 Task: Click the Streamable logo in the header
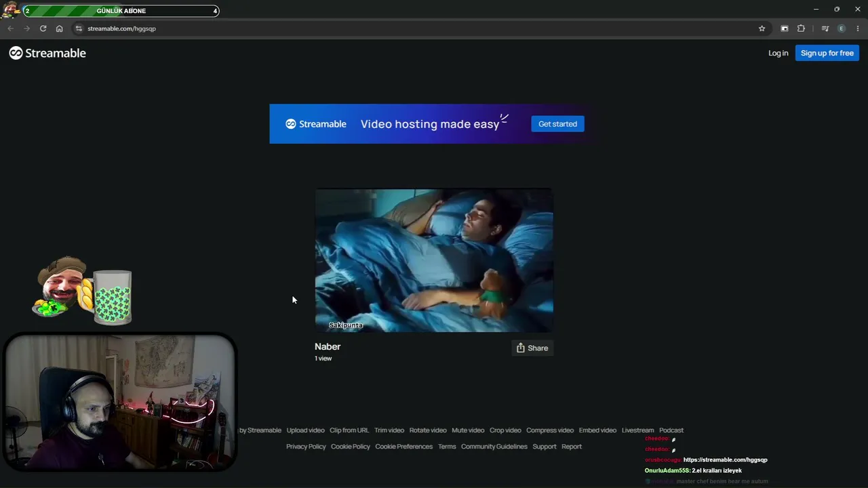pyautogui.click(x=47, y=53)
